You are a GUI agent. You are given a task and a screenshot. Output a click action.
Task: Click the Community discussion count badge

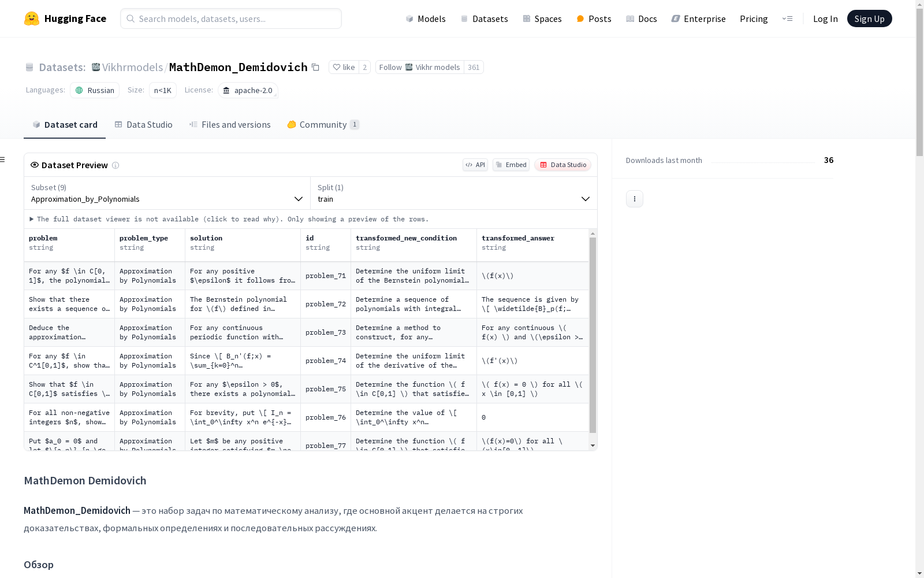[355, 124]
